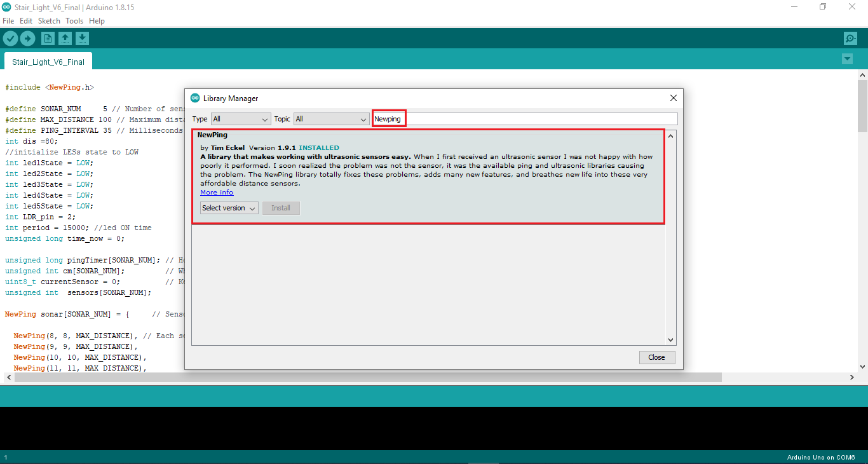This screenshot has width=868, height=464.
Task: Open the File menu
Action: click(8, 21)
